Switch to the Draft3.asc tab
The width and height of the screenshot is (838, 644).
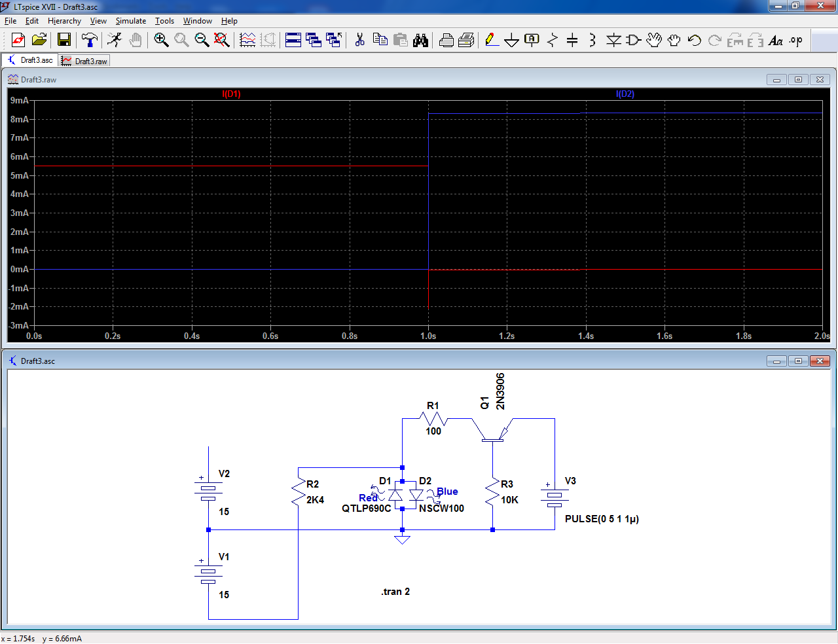click(x=30, y=60)
